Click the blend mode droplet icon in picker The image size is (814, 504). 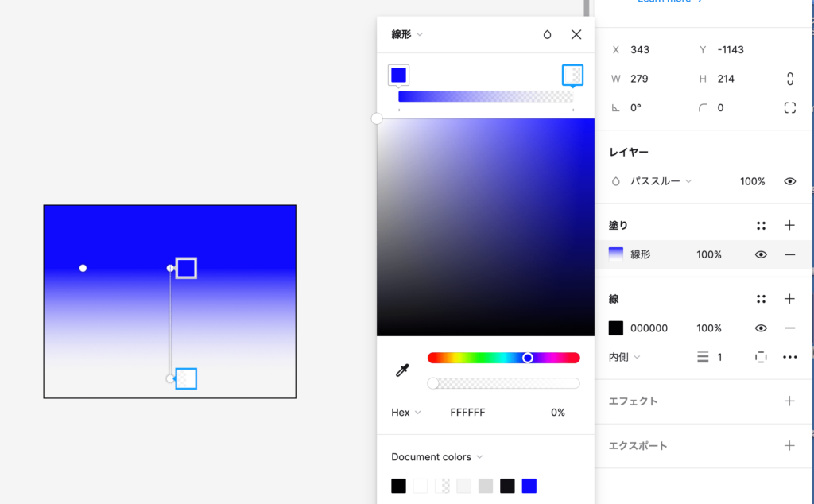(547, 34)
